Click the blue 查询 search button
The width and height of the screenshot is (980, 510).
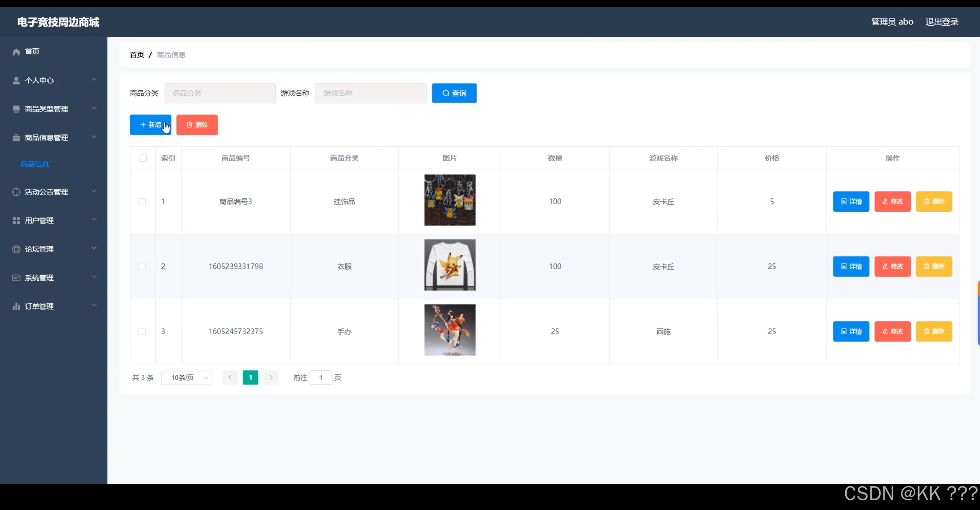(x=454, y=93)
